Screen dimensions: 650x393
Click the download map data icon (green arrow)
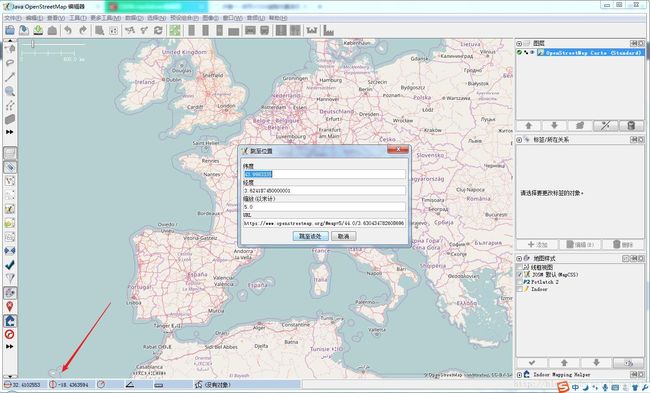coord(38,30)
